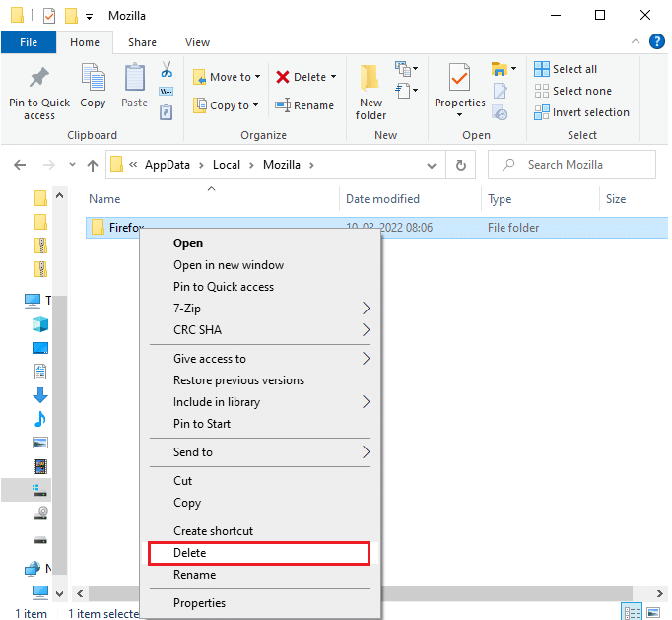Click navigation pane scroll up arrow
Screen dimensions: 672x620
coord(59,195)
